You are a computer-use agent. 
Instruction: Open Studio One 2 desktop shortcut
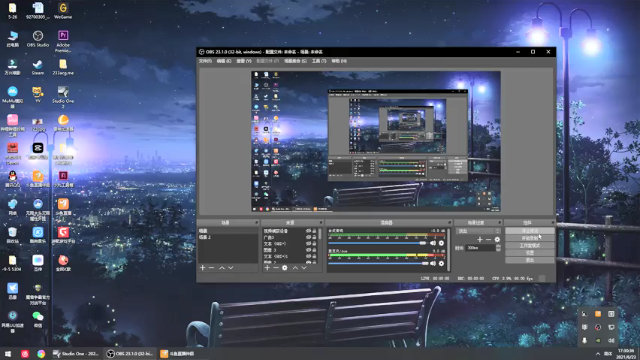[63, 97]
